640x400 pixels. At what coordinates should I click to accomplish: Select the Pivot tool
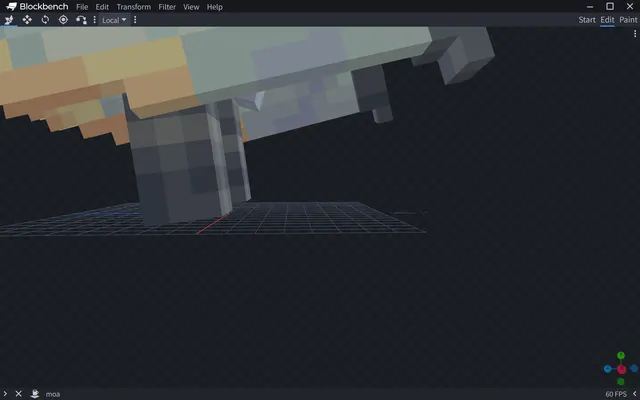pyautogui.click(x=63, y=20)
